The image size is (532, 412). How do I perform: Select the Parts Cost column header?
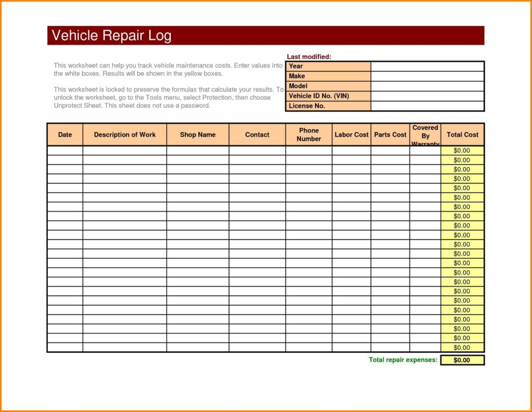point(390,135)
